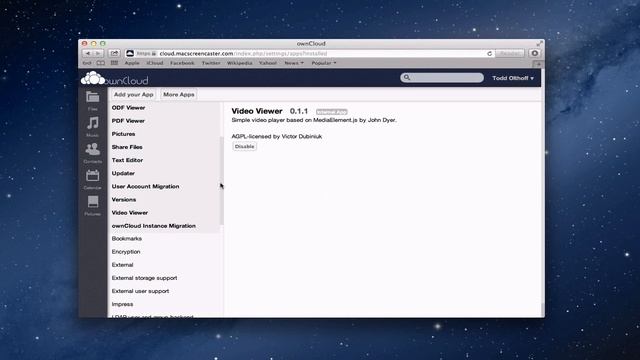
Task: Add a new tab with plus button
Action: coord(538,64)
